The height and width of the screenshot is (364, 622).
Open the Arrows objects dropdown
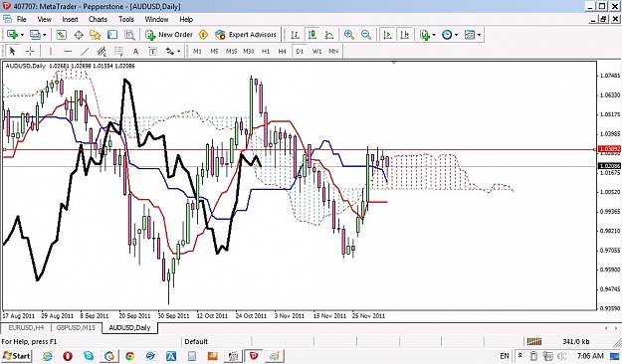coord(179,51)
